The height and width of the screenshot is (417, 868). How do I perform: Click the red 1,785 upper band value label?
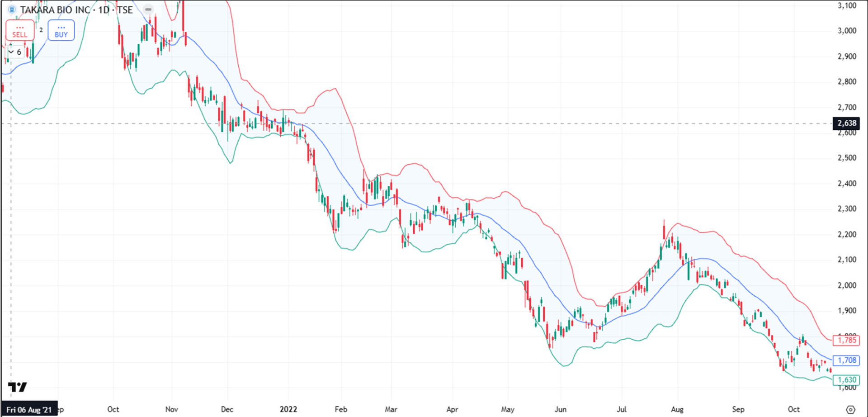click(846, 340)
